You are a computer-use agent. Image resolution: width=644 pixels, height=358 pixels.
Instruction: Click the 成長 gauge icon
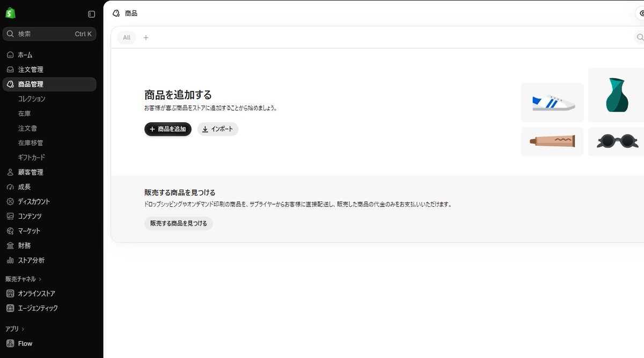(10, 187)
